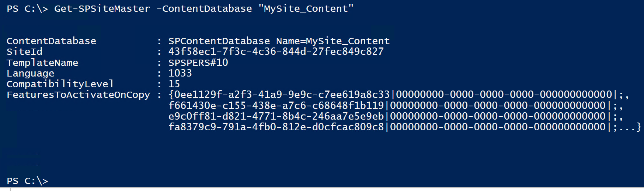This screenshot has height=191, width=644.
Task: Select the feature GUID starting with fa8379c9
Action: [276, 127]
